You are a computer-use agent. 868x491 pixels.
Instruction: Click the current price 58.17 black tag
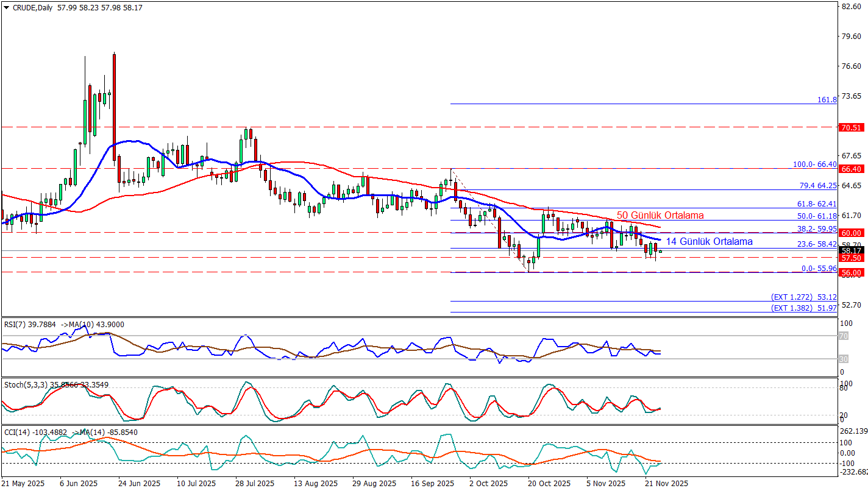pos(850,250)
